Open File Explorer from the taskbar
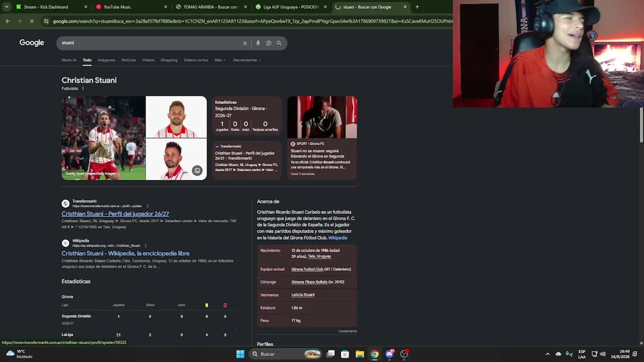 pos(360,354)
